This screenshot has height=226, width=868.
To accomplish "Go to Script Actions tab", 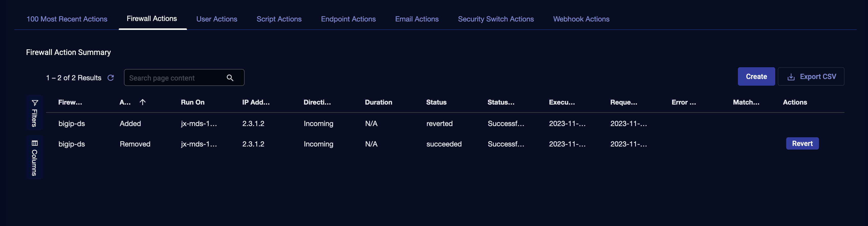I will [279, 19].
